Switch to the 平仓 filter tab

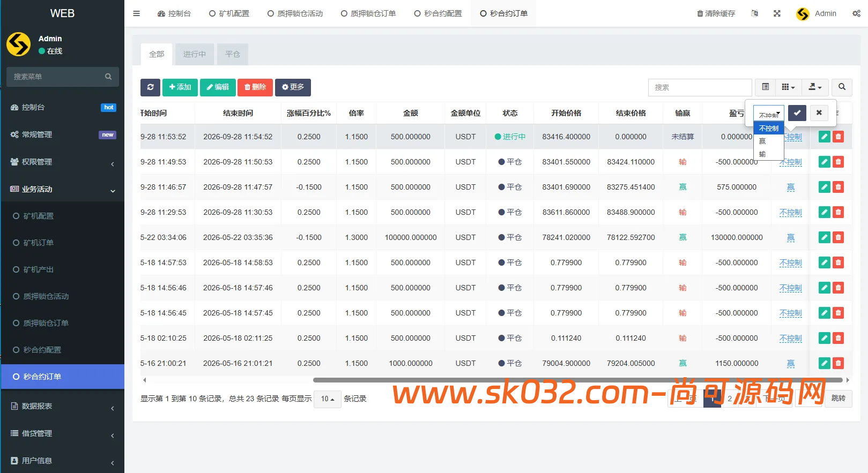pos(233,54)
